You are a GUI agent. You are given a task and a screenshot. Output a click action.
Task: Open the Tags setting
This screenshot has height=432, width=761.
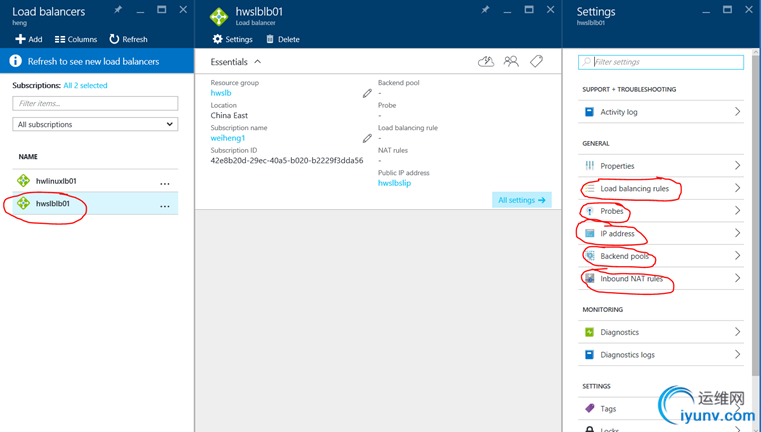pos(661,409)
